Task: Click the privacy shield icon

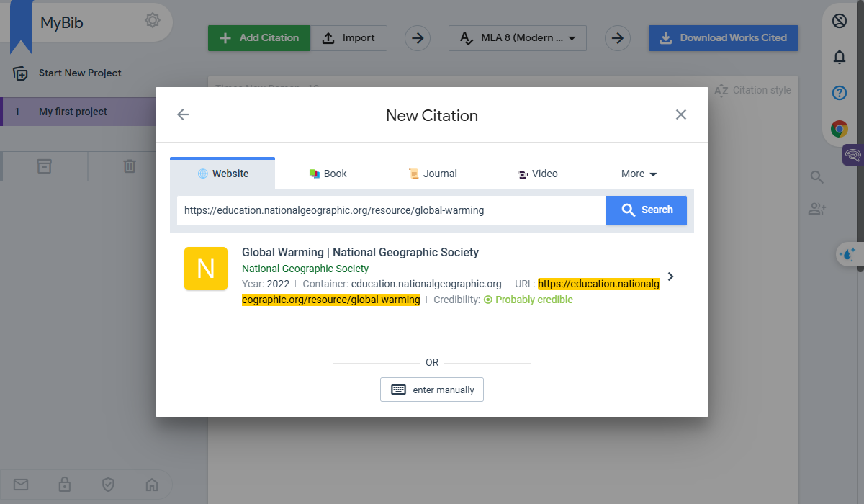Action: pyautogui.click(x=108, y=484)
